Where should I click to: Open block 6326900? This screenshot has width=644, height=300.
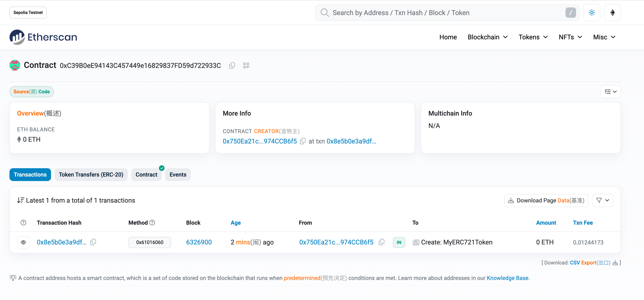pos(199,242)
